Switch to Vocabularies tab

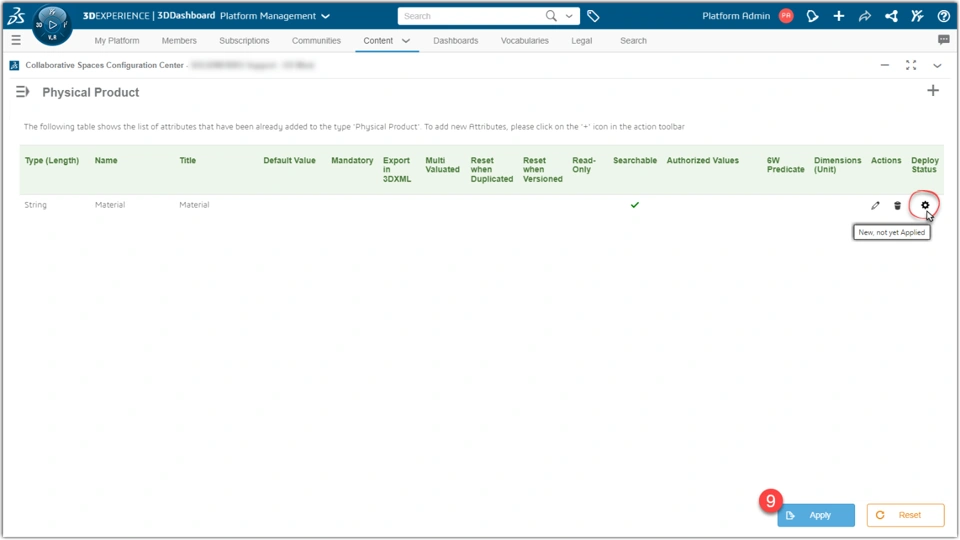click(525, 40)
